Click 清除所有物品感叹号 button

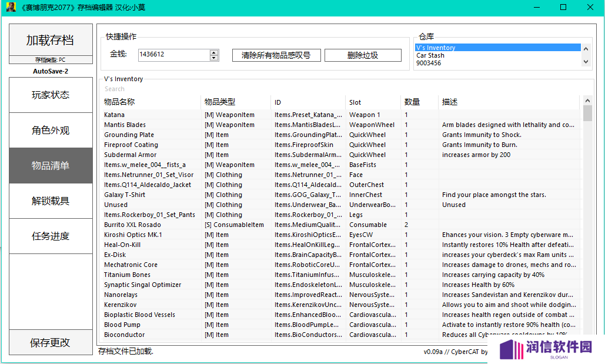(x=276, y=55)
